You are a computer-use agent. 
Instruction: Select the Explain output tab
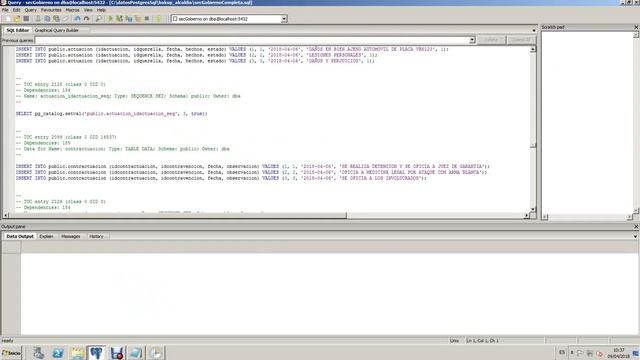click(46, 236)
